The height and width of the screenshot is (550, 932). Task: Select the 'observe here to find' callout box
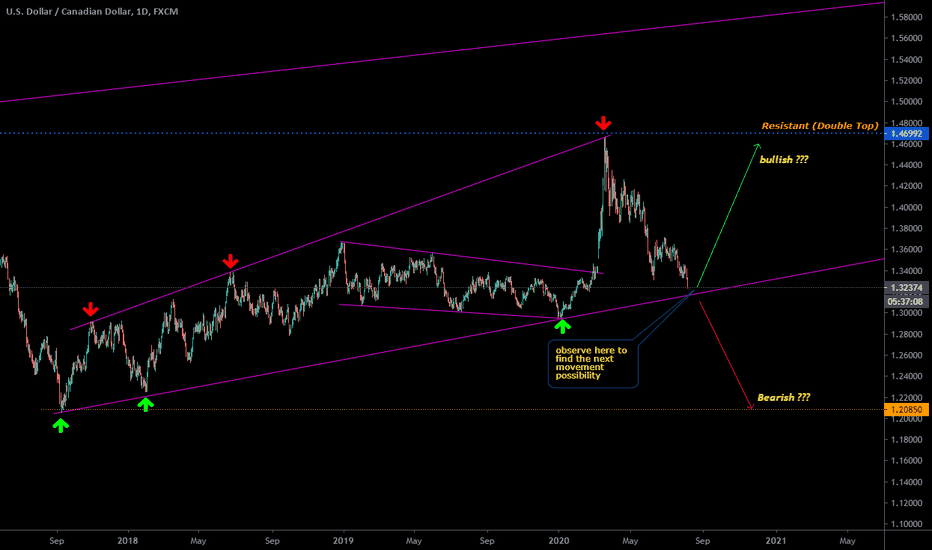pos(593,364)
